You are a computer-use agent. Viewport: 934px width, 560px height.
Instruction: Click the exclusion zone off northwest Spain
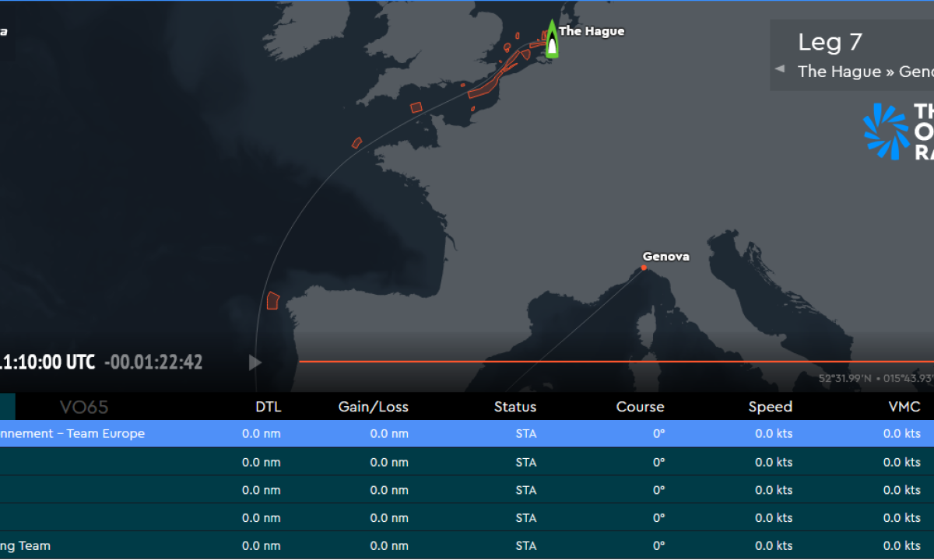point(272,301)
